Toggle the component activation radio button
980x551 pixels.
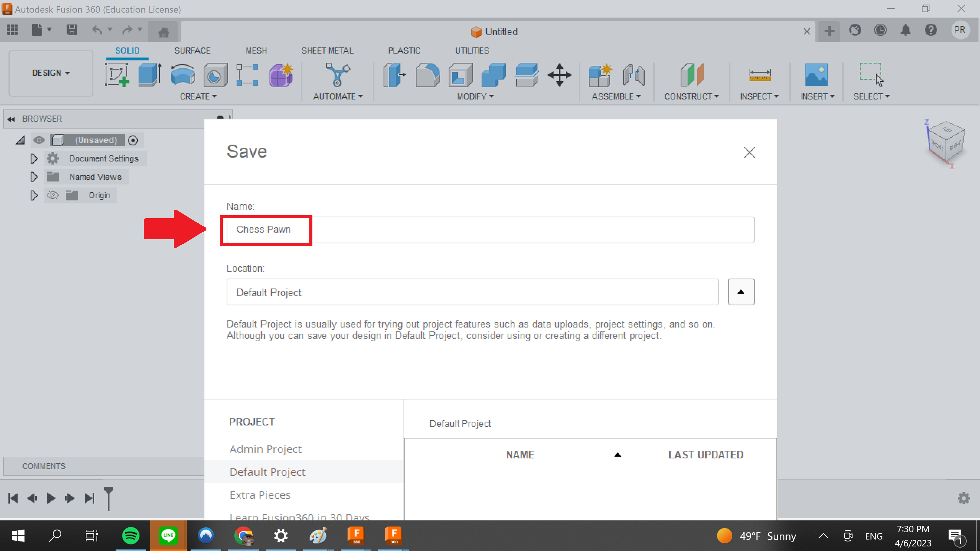(x=132, y=140)
